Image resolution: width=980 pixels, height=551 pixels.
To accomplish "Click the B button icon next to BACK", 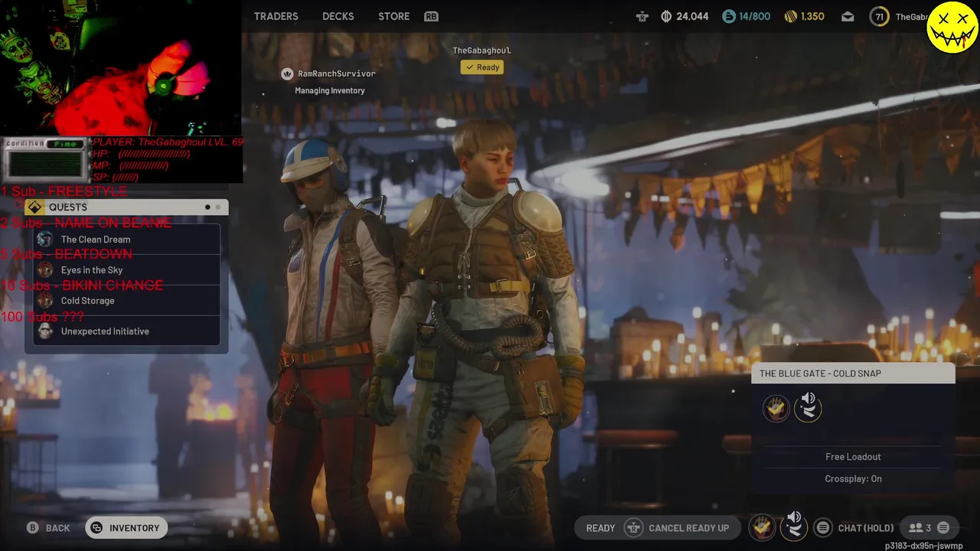I will click(x=33, y=528).
